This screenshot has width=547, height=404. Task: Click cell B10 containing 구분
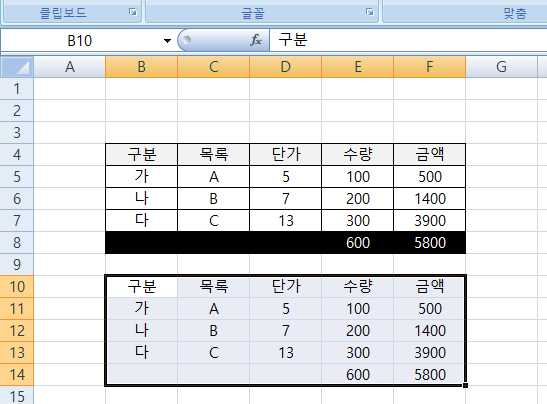(x=141, y=286)
